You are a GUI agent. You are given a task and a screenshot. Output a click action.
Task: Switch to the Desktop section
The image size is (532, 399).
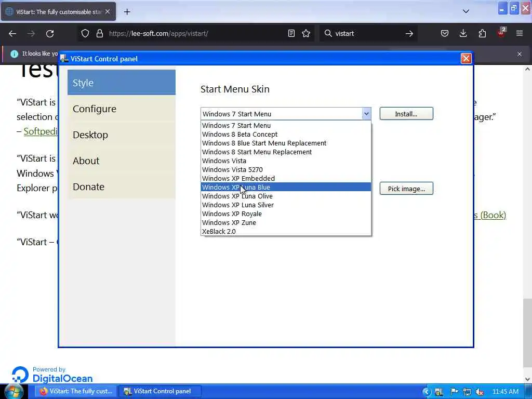tap(122, 135)
